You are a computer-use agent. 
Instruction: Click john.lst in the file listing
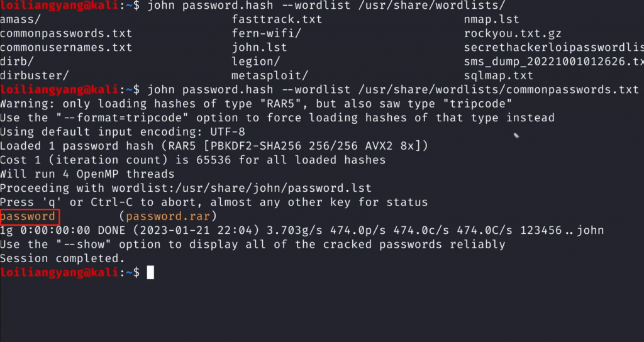(x=259, y=47)
